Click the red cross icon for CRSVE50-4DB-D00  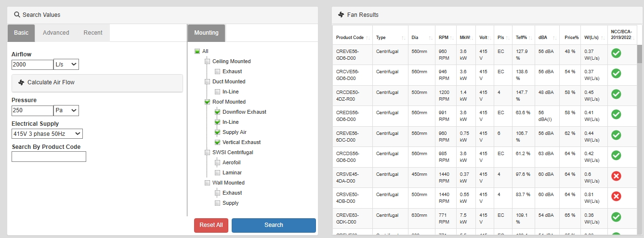coord(616,196)
